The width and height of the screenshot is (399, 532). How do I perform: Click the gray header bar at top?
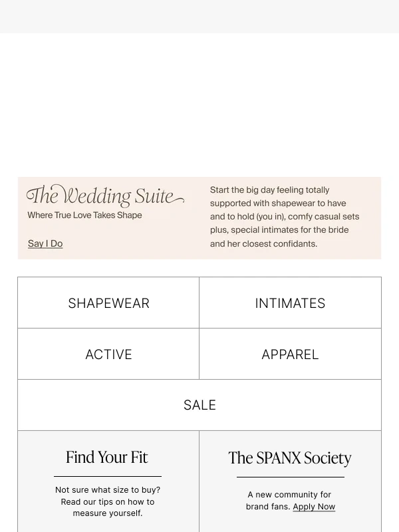tap(199, 16)
